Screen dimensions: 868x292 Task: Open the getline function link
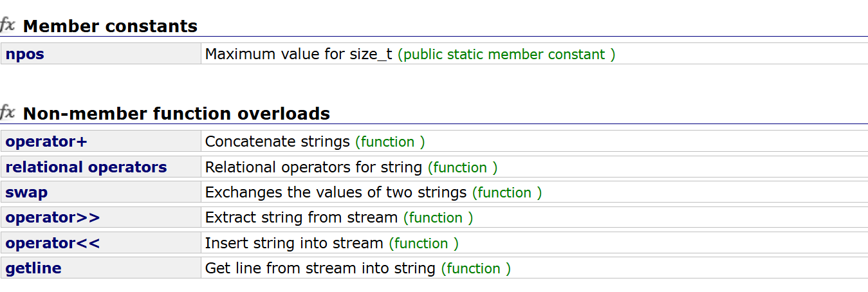[33, 268]
